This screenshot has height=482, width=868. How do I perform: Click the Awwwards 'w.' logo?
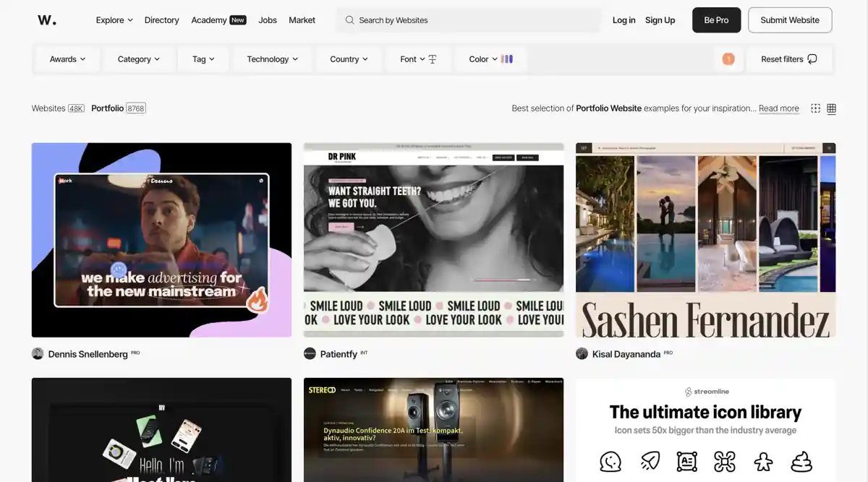[x=47, y=20]
